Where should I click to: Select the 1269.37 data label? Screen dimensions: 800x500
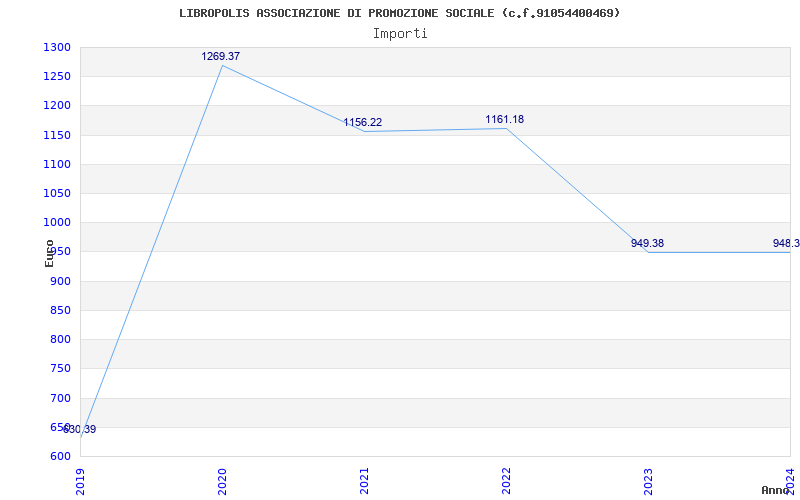coord(220,57)
